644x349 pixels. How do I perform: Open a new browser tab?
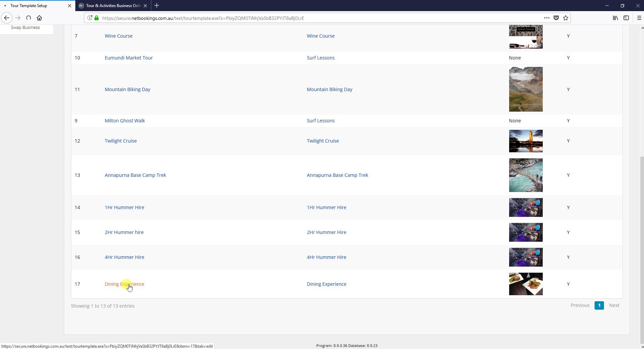157,5
